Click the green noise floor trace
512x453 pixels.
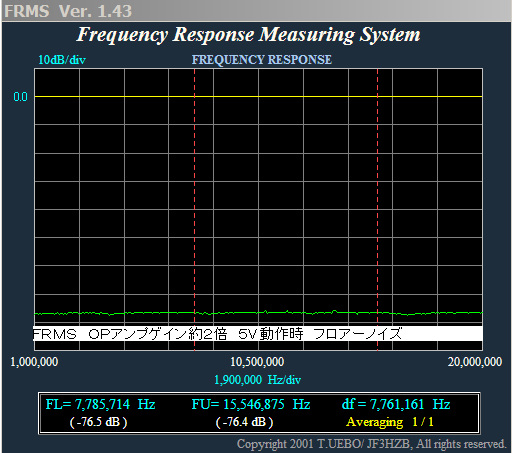(x=258, y=313)
